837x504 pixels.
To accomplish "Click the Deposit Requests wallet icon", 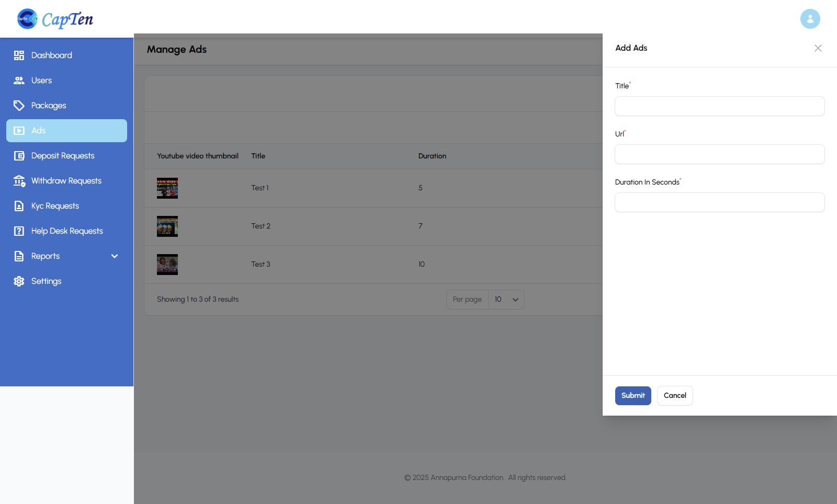I will 19,156.
